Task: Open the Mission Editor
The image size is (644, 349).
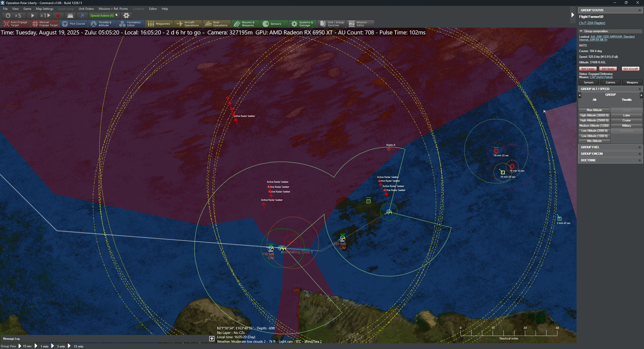Action: [360, 23]
